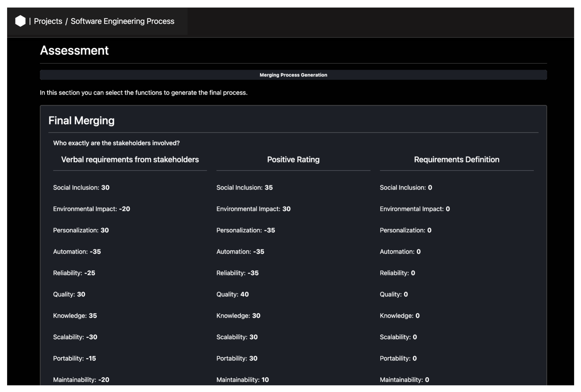Open the Projects breadcrumb link

coord(48,21)
